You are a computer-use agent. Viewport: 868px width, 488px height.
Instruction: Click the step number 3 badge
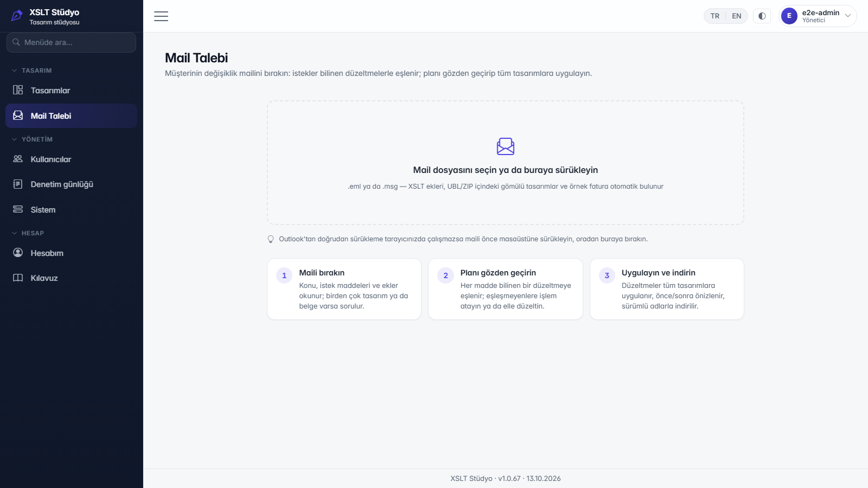(x=607, y=275)
